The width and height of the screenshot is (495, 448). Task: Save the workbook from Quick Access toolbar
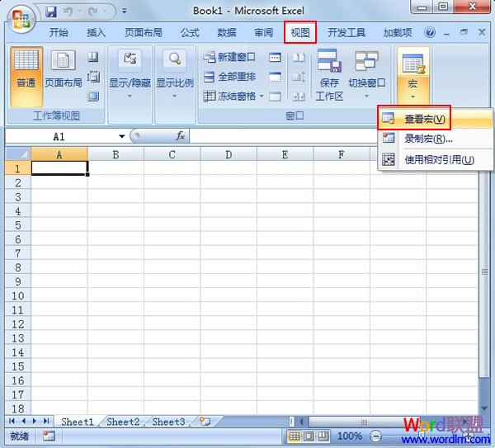tap(51, 12)
